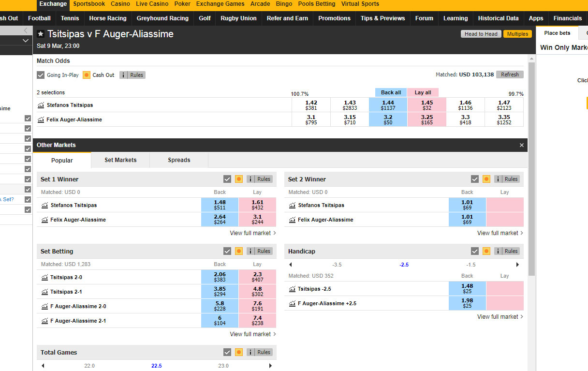Switch to the Spreads tab
The image size is (588, 371).
click(x=179, y=160)
